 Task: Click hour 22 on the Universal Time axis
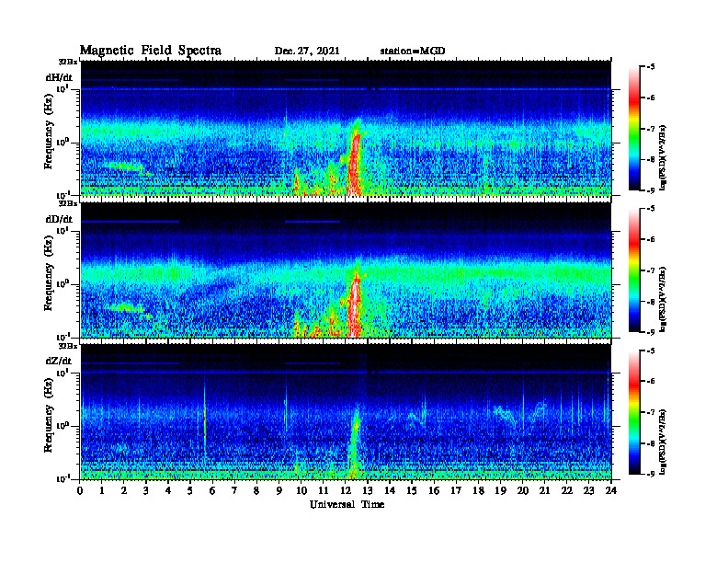pos(567,491)
